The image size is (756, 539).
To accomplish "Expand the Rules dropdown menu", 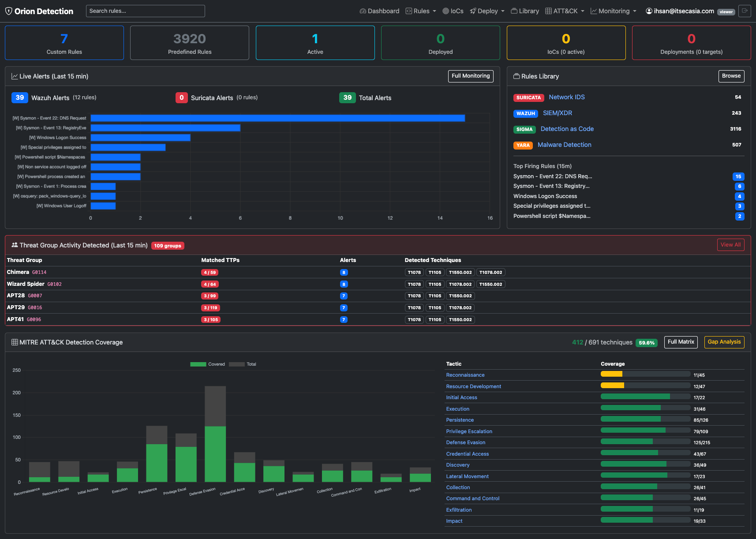I will [421, 11].
